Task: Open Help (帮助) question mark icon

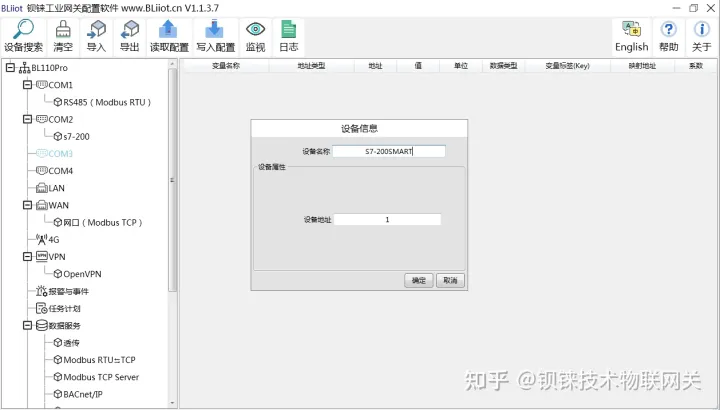Action: pos(669,29)
